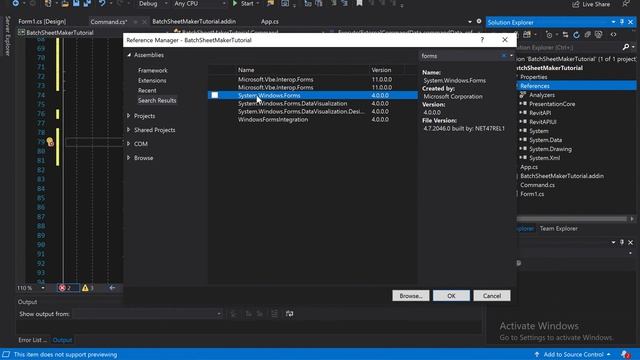Viewport: 640px width, 360px height.
Task: Click the bookmark toolbar icon
Action: click(x=359, y=4)
